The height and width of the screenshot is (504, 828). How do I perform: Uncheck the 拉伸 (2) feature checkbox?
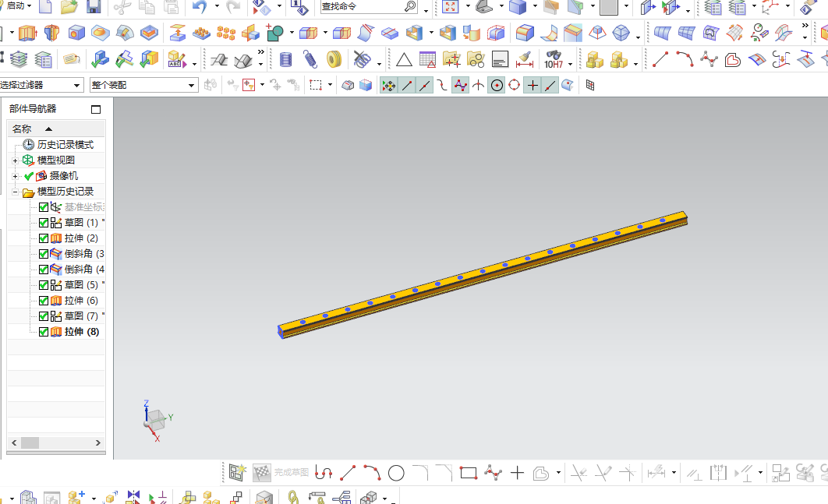coord(44,238)
